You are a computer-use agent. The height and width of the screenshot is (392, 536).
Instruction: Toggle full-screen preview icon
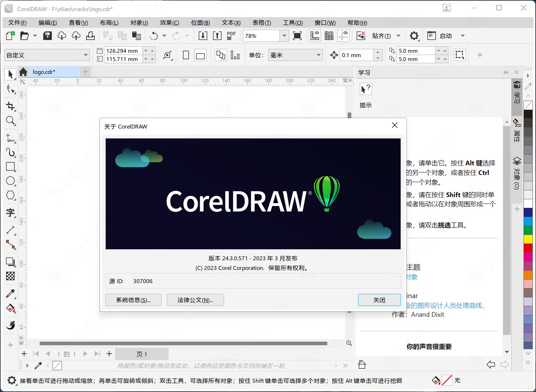pos(297,36)
